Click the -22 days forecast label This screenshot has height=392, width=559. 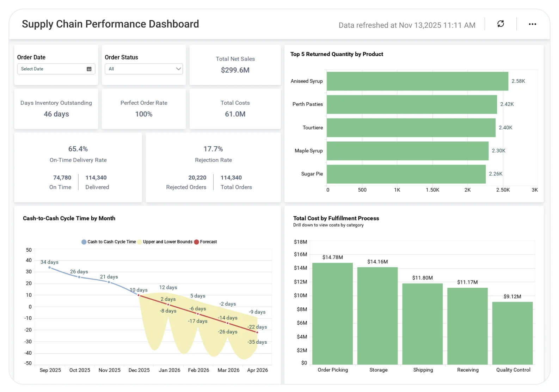tap(257, 327)
